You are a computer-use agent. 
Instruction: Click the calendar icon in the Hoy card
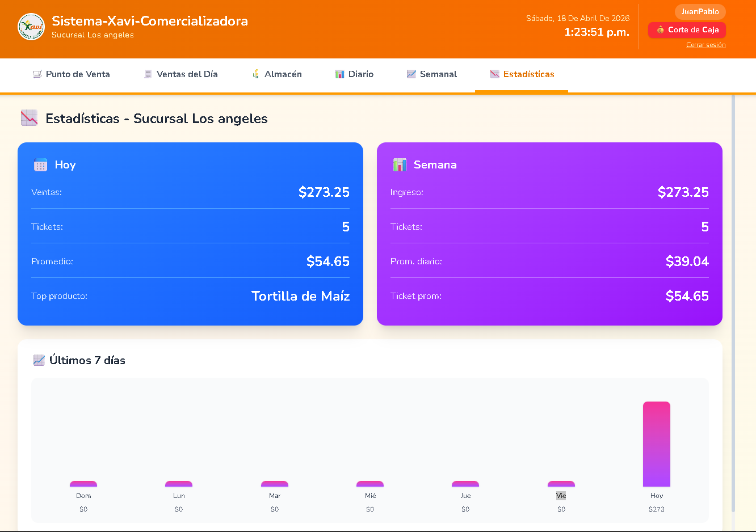[41, 165]
